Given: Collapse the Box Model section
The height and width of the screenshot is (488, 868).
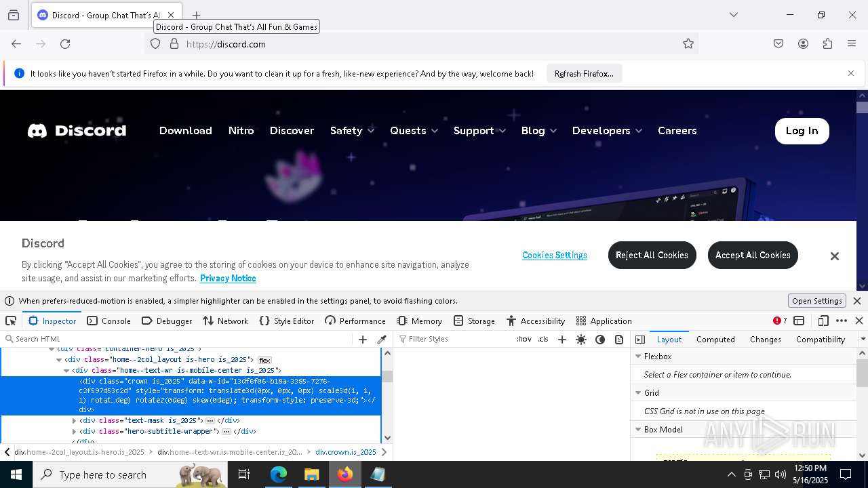Looking at the screenshot, I should 638,430.
